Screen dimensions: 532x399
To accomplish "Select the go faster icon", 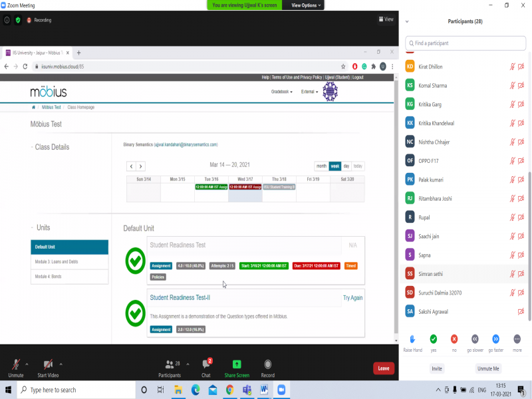I will pos(495,339).
